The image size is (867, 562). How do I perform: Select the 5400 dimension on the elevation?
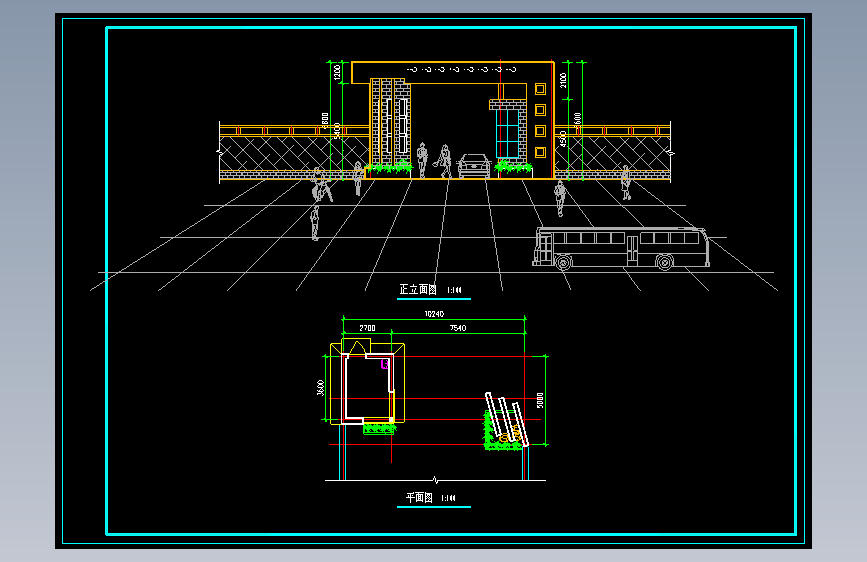337,132
